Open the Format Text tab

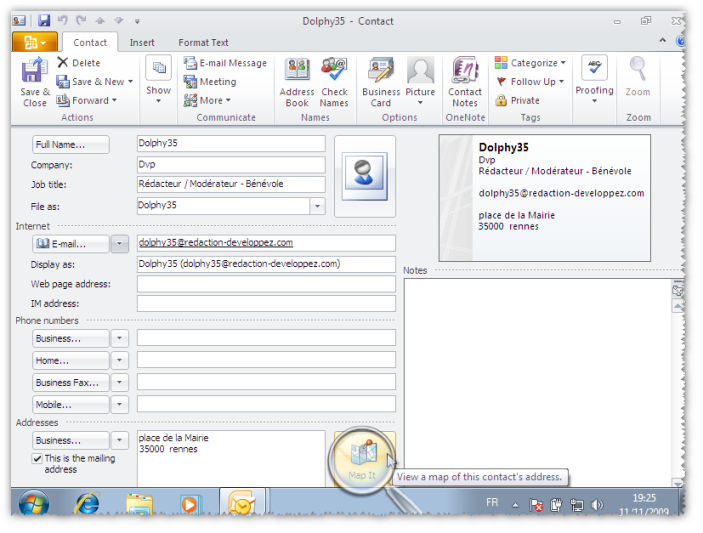point(203,42)
